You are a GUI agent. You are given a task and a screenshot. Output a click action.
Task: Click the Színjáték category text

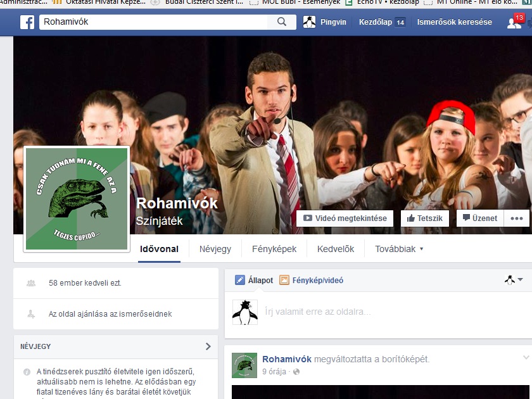pyautogui.click(x=159, y=221)
